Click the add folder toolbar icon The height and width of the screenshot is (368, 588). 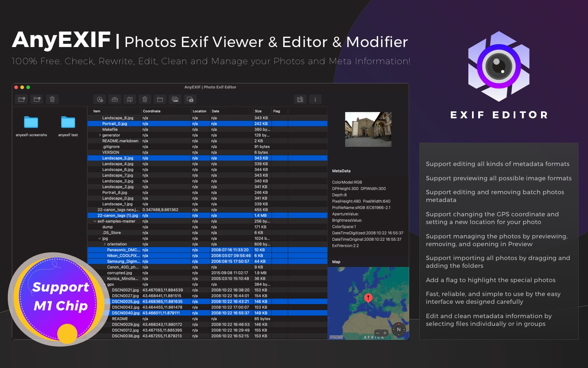pos(22,99)
